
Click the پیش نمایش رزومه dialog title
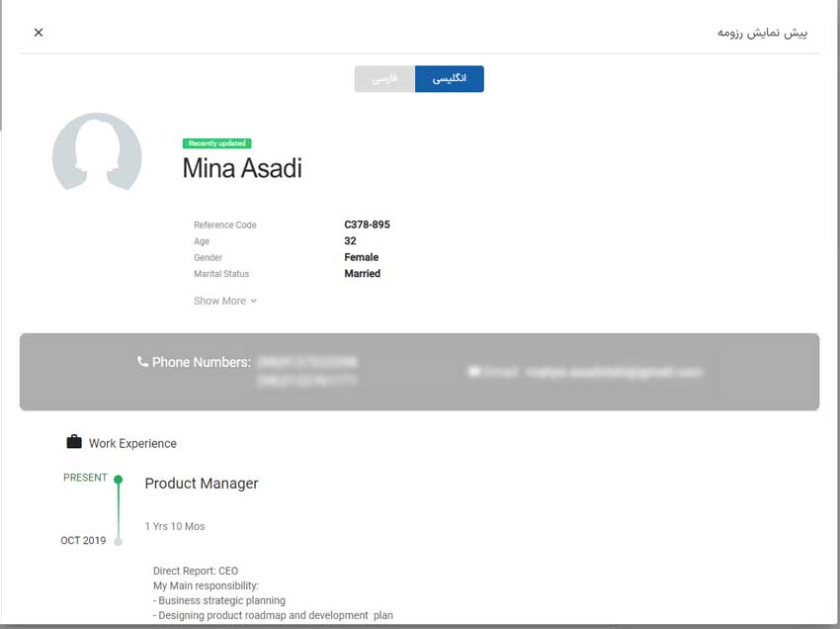click(762, 33)
